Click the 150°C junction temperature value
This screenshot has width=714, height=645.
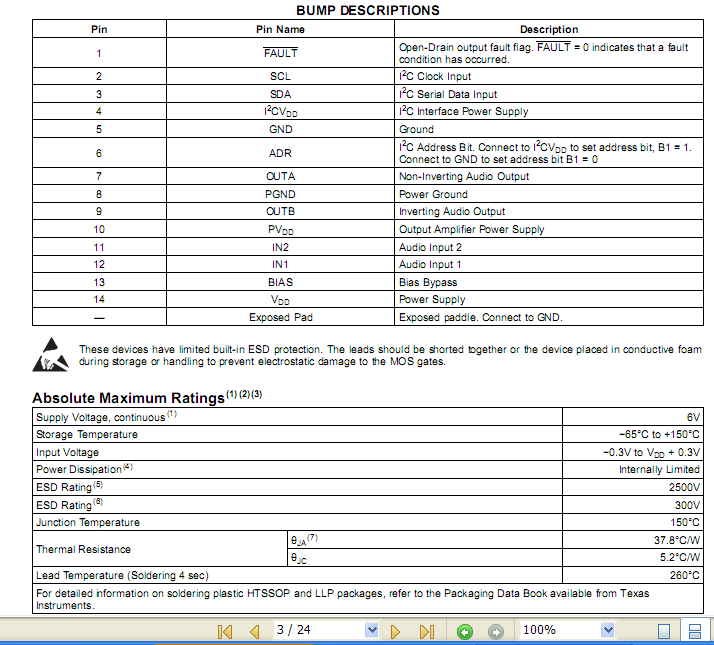point(685,522)
